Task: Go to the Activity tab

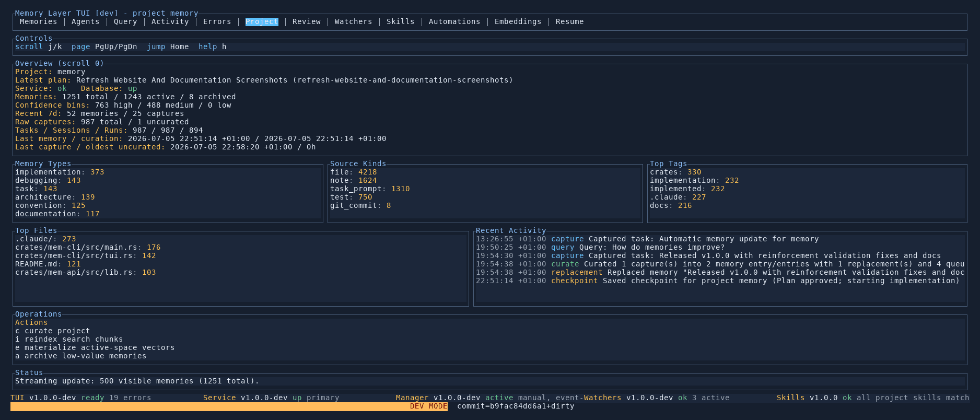Action: tap(170, 21)
